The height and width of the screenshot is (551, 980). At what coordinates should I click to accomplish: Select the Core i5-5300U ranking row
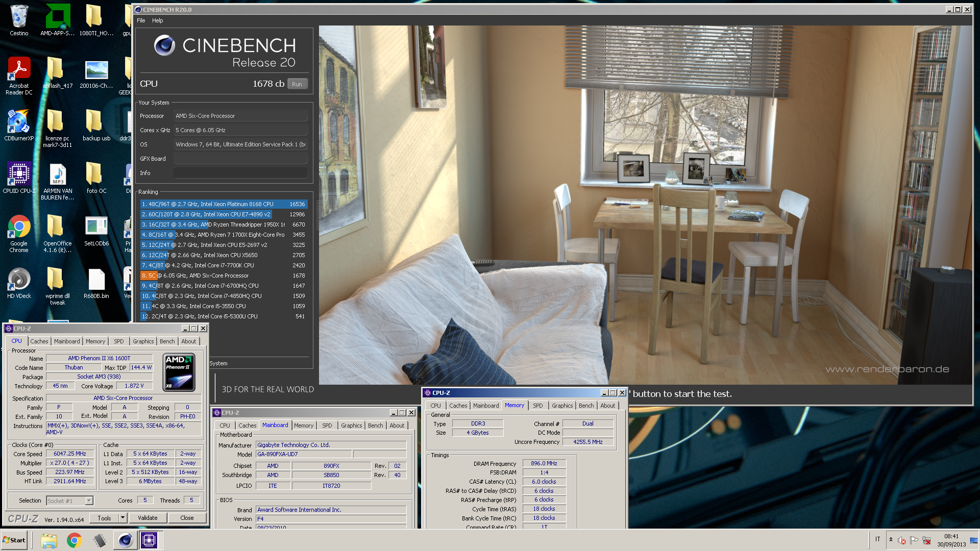[x=224, y=316]
